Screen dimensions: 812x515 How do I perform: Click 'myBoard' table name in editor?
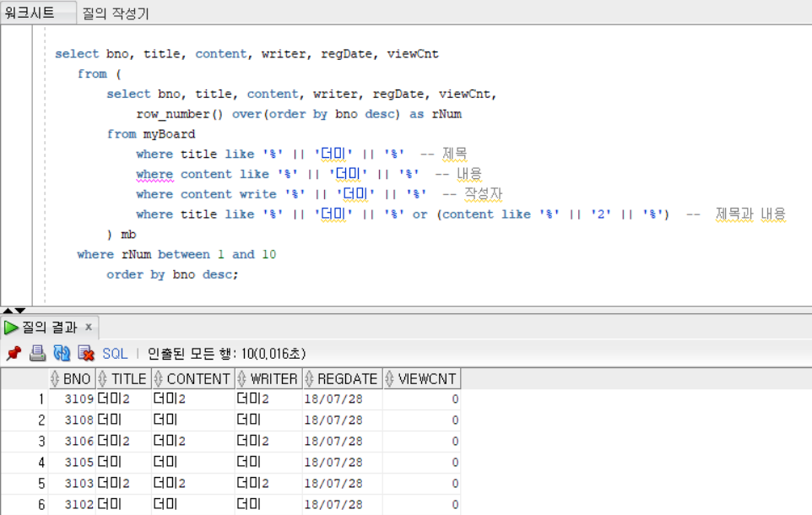(x=169, y=134)
